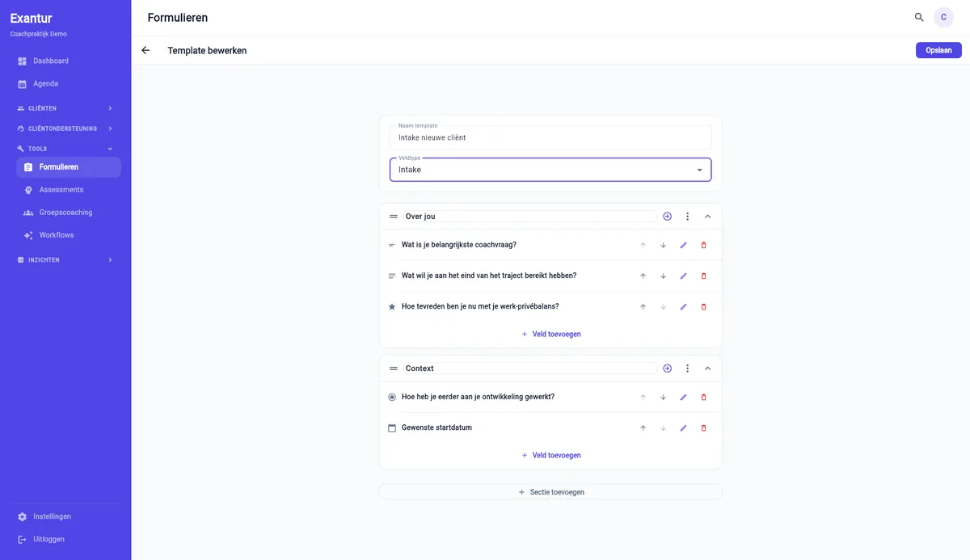Grab the drag handle of Context section
Viewport: 970px width, 560px height.
tap(394, 368)
